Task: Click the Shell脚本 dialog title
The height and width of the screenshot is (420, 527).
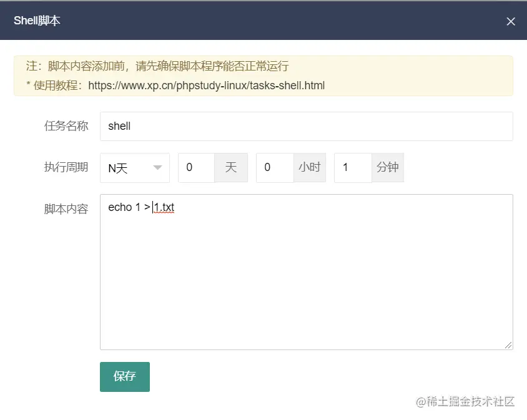Action: 37,21
